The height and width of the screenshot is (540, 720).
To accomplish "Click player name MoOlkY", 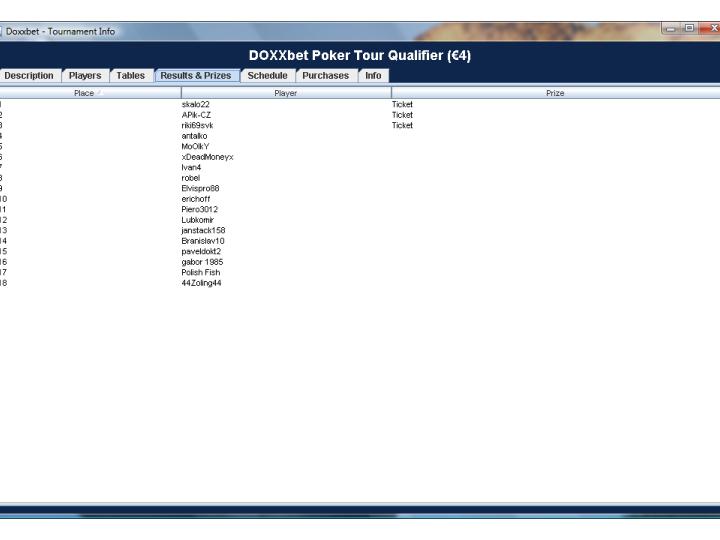I will 195,146.
